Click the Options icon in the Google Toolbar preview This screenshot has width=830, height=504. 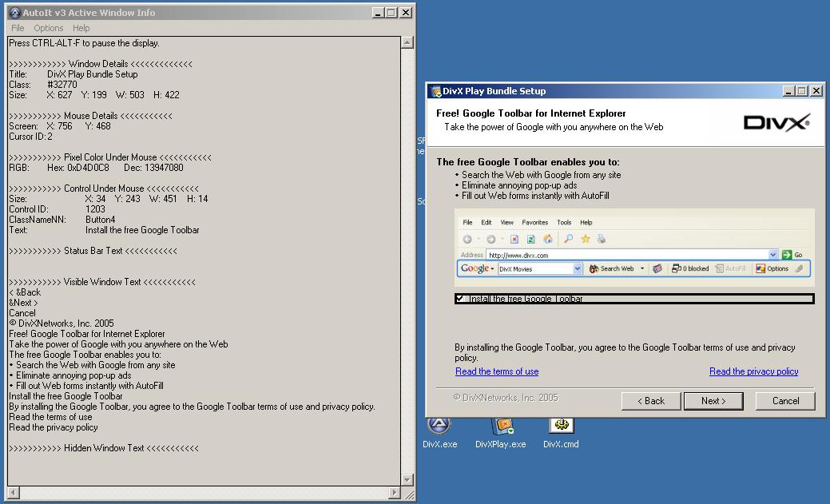[x=761, y=269]
